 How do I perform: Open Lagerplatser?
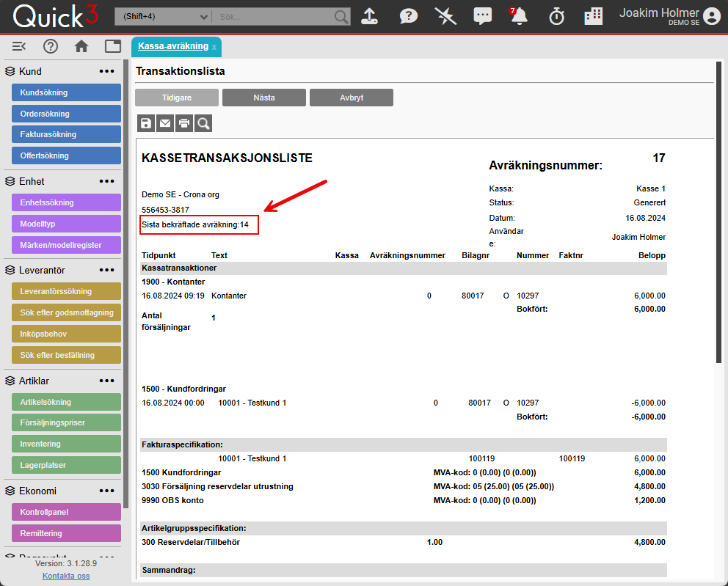(66, 465)
